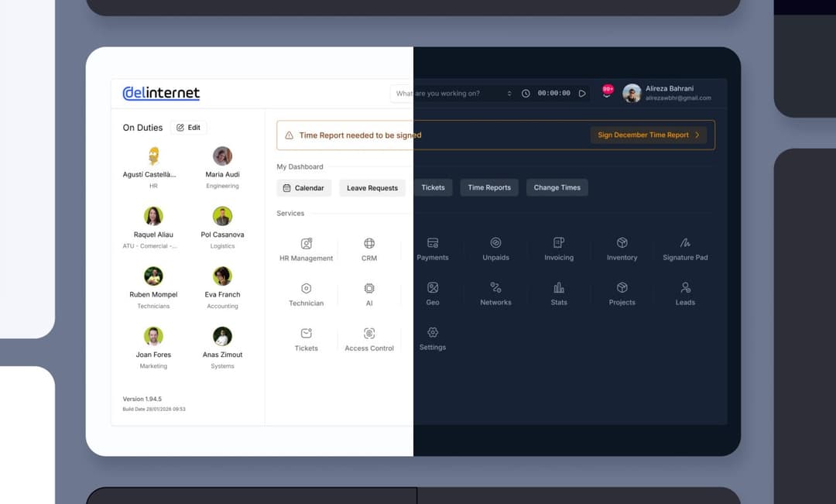Open the Payments service
Viewport: 836px width, 504px height.
[433, 248]
